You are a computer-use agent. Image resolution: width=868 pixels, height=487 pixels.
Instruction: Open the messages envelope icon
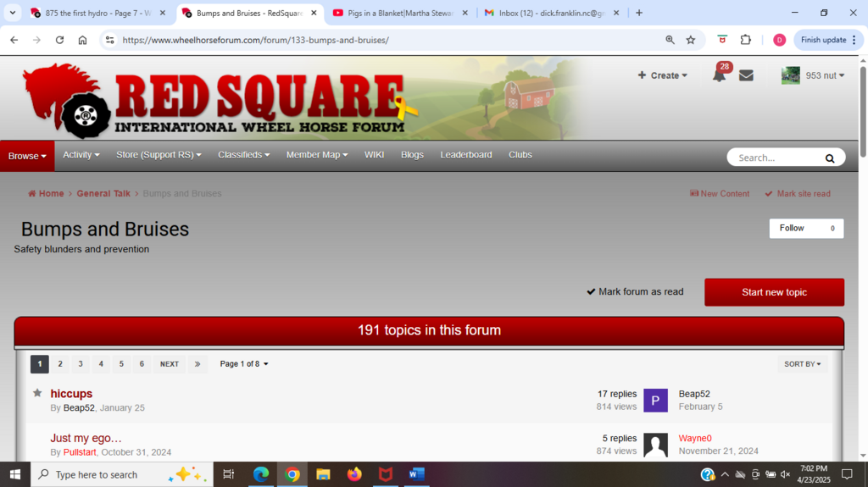746,75
